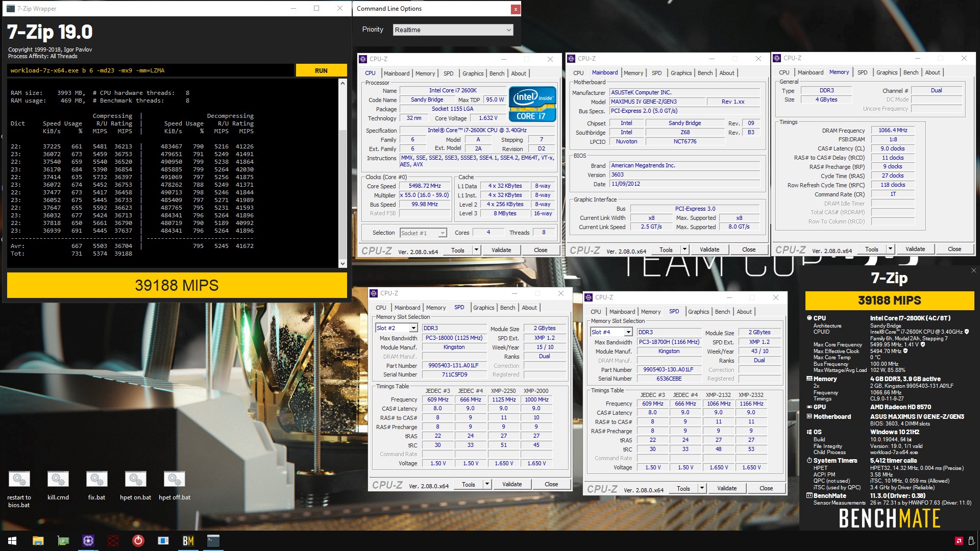The image size is (980, 551).
Task: Click the 39188 MIPS score in BenchMate panel
Action: click(x=890, y=300)
